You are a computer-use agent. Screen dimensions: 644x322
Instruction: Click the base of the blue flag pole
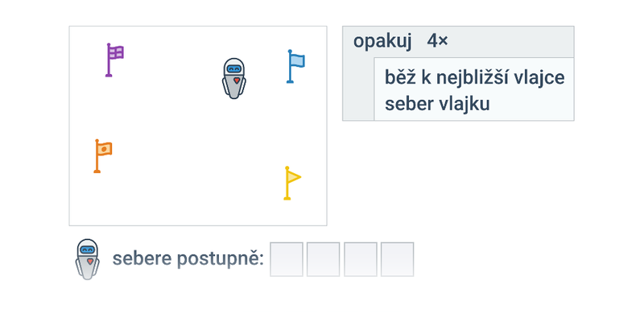pos(290,82)
